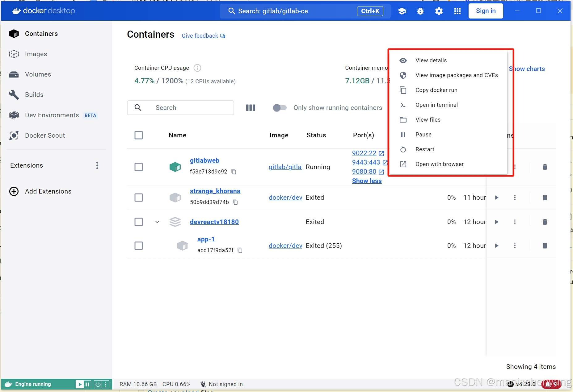
Task: Open the strange_khorana container link
Action: 215,191
